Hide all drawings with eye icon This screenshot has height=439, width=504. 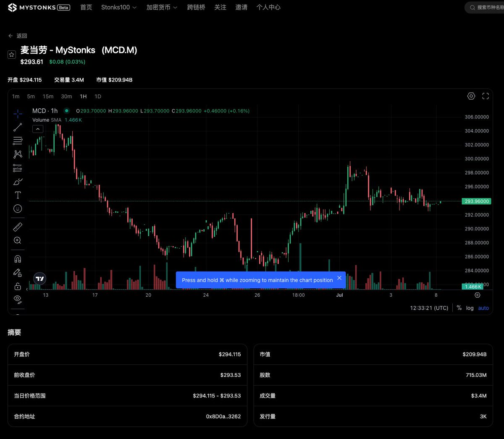18,299
